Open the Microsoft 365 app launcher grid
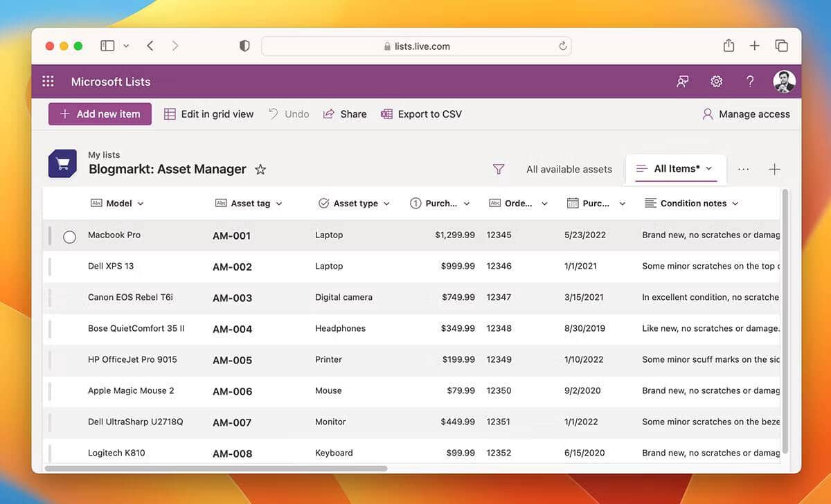The image size is (831, 504). coord(48,81)
